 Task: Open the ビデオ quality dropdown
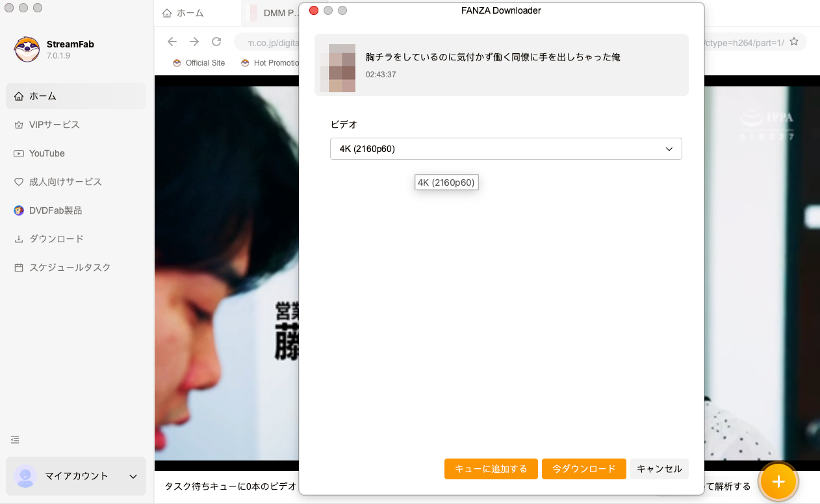point(506,149)
